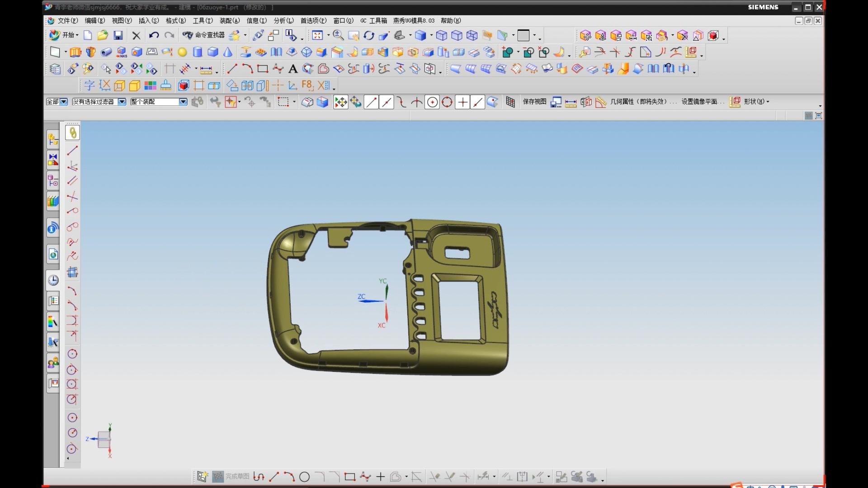Toggle the arc center snap point
The image size is (868, 488).
(x=432, y=103)
